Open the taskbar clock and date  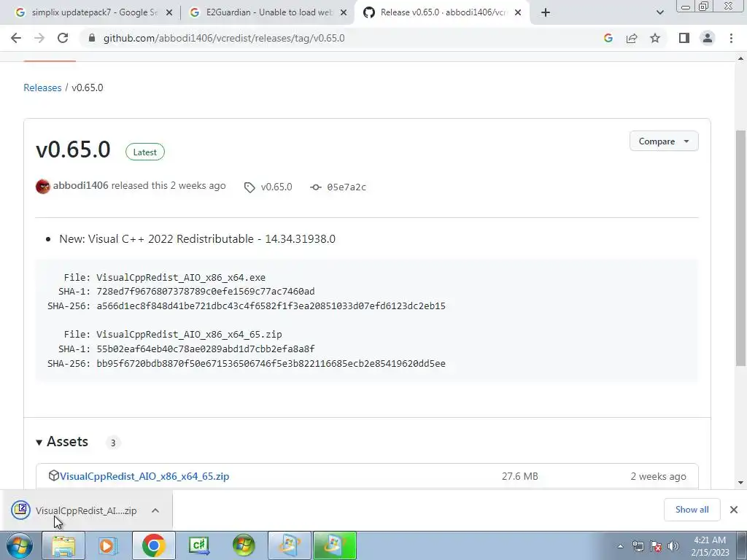point(710,546)
